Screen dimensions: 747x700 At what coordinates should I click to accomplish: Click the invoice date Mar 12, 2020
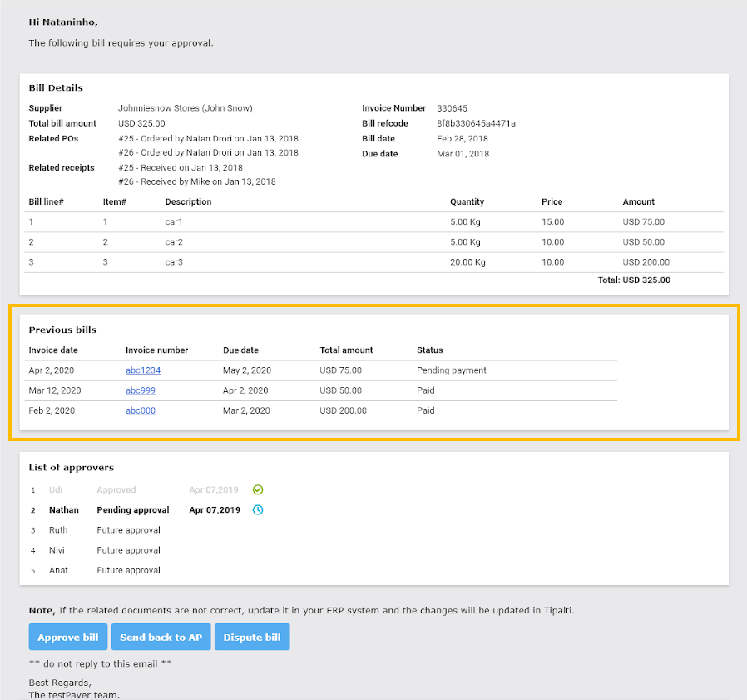55,390
